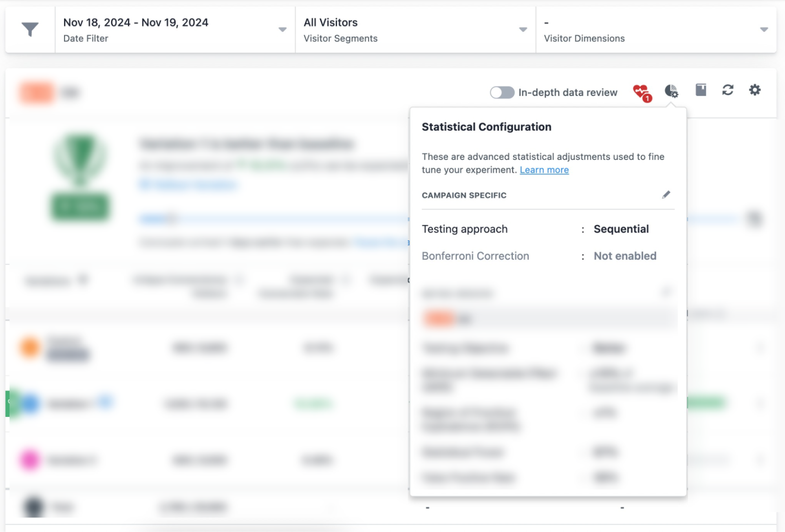
Task: Click the pink variation color circle
Action: (30, 459)
